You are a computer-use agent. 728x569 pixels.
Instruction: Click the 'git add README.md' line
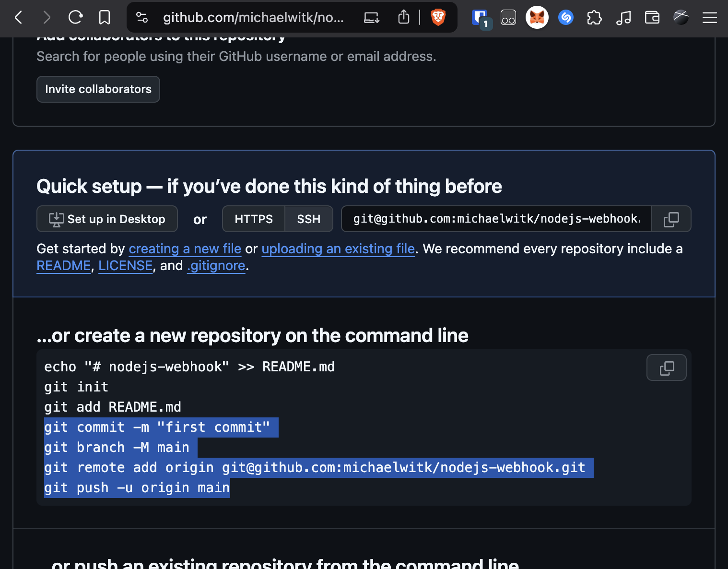[x=113, y=407]
